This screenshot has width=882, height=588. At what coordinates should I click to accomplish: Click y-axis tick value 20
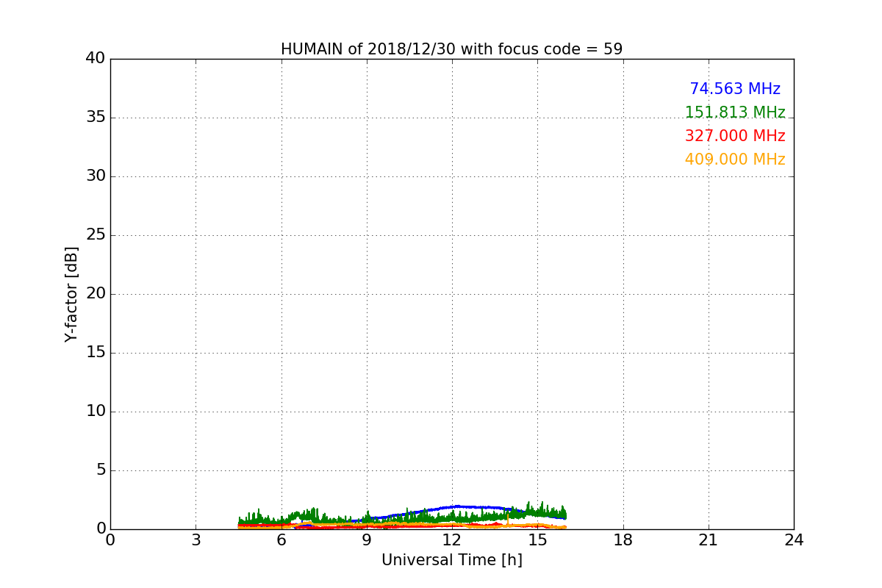coord(96,294)
